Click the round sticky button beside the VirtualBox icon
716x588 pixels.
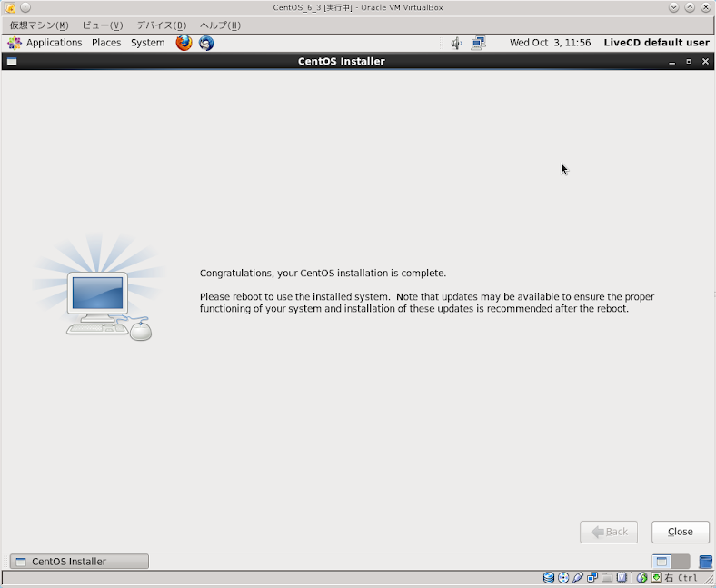(25, 7)
